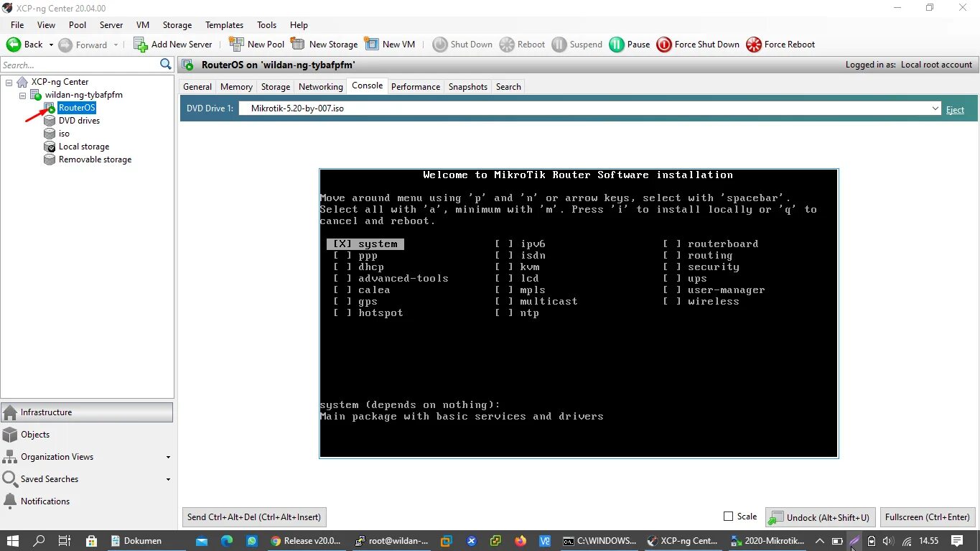Image resolution: width=980 pixels, height=551 pixels.
Task: Switch to the Memory tab
Action: tap(236, 87)
